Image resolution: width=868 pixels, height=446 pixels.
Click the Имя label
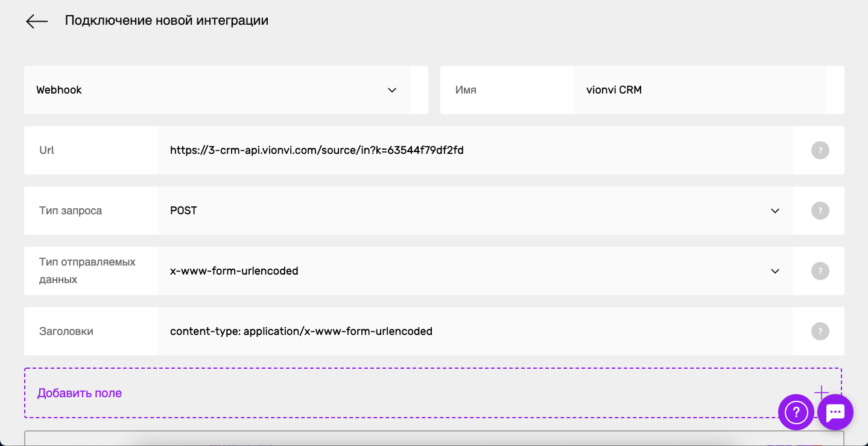(x=466, y=90)
